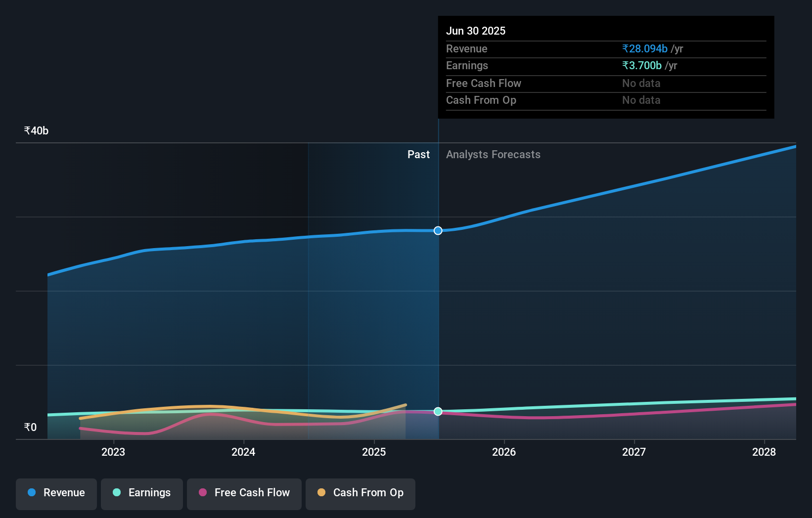
Task: Toggle the Free Cash Flow legend button
Action: [x=244, y=494]
